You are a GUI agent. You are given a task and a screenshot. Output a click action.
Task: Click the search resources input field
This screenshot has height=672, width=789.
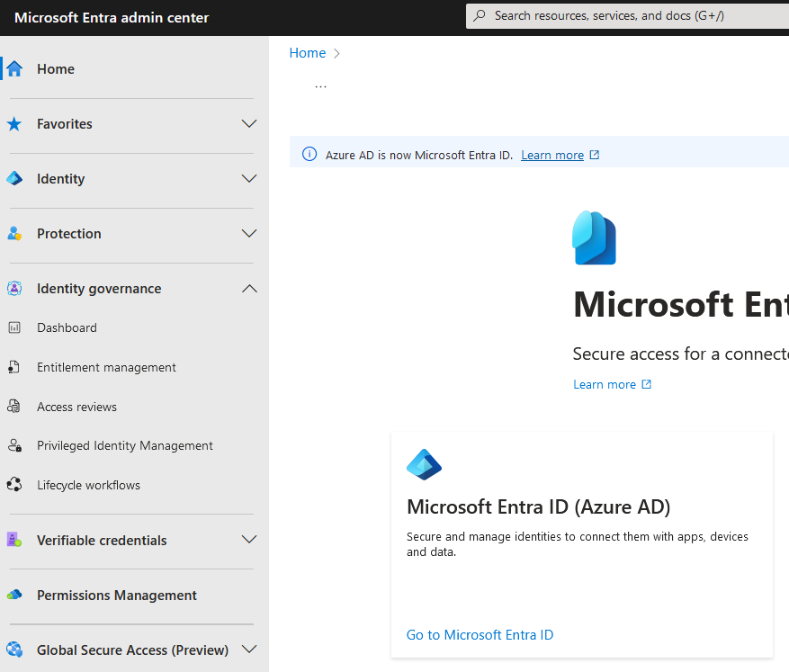tap(626, 15)
